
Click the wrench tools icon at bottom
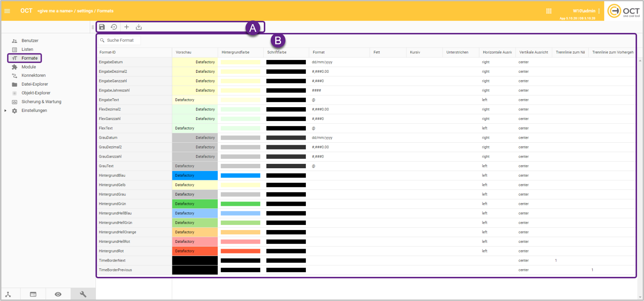(x=83, y=294)
